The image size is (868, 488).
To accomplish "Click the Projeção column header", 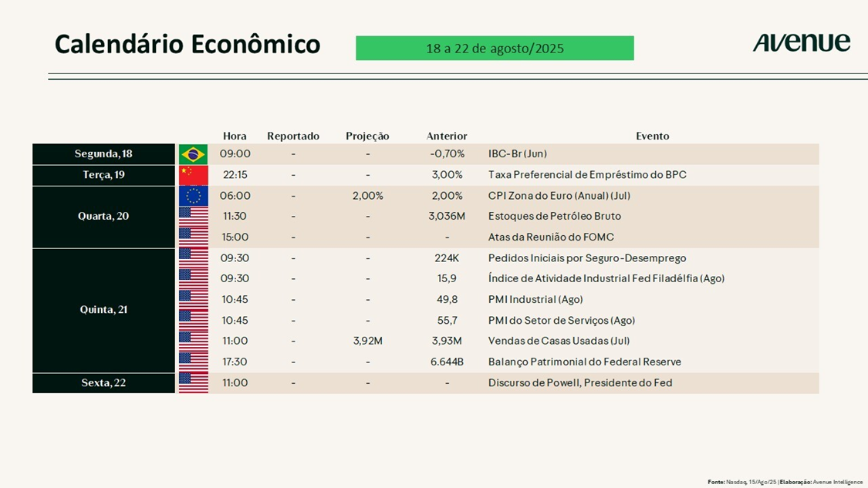I will [367, 136].
